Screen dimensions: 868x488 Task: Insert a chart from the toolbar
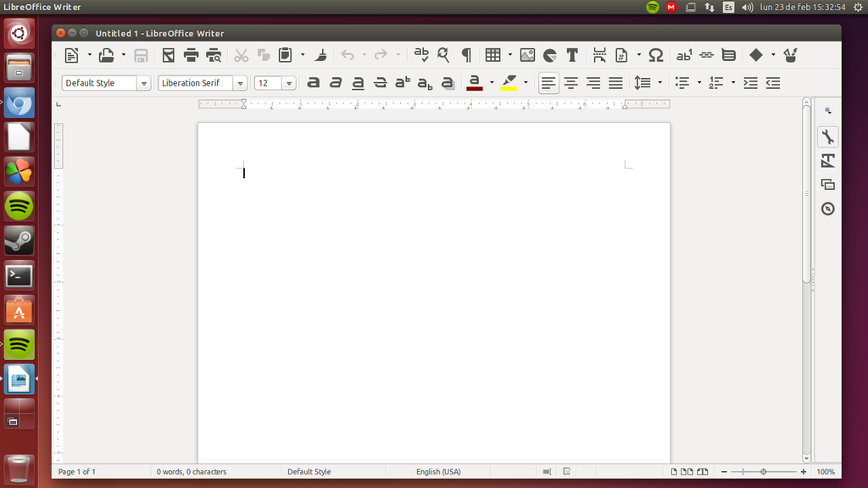(549, 55)
